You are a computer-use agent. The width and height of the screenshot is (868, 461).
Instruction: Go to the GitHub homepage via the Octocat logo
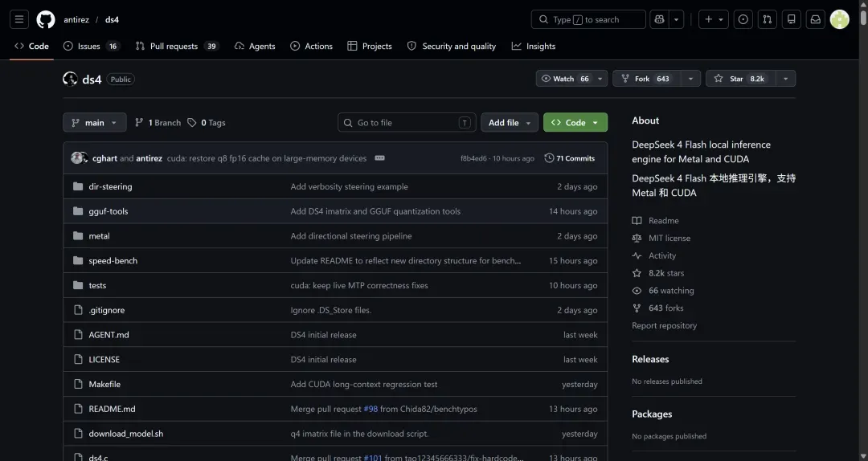[45, 19]
